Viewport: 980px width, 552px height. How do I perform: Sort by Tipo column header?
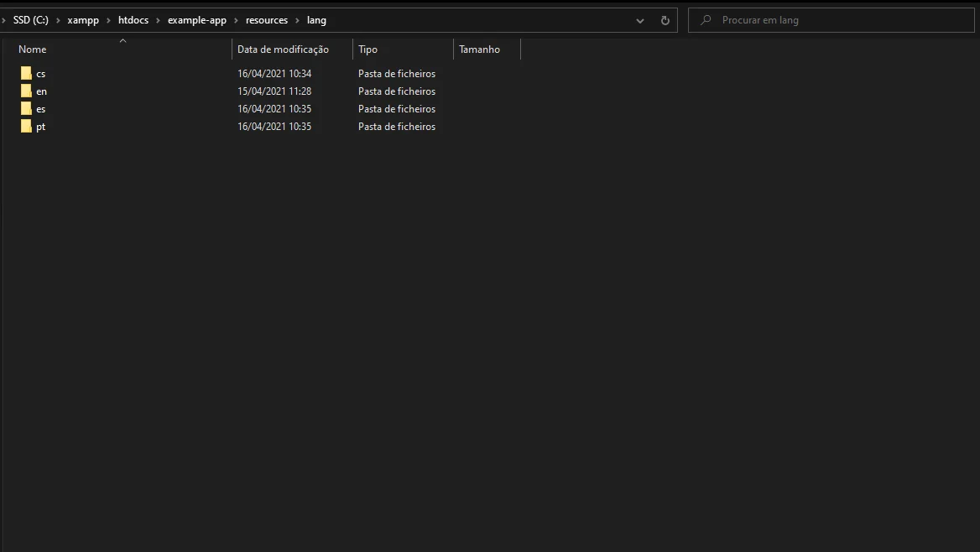tap(367, 49)
